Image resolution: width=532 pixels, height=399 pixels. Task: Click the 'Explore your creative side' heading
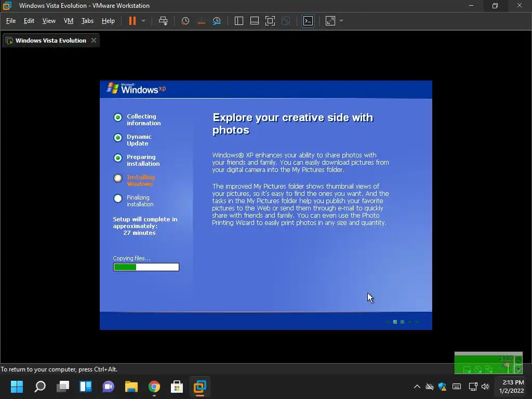point(293,124)
